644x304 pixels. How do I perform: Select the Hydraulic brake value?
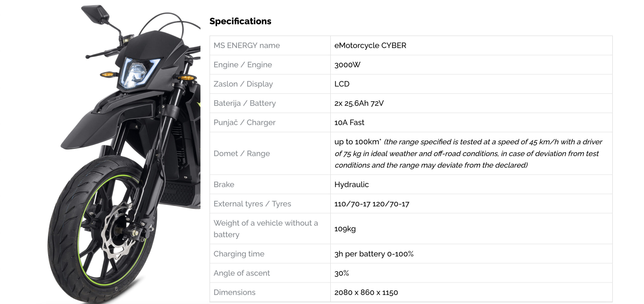[351, 185]
